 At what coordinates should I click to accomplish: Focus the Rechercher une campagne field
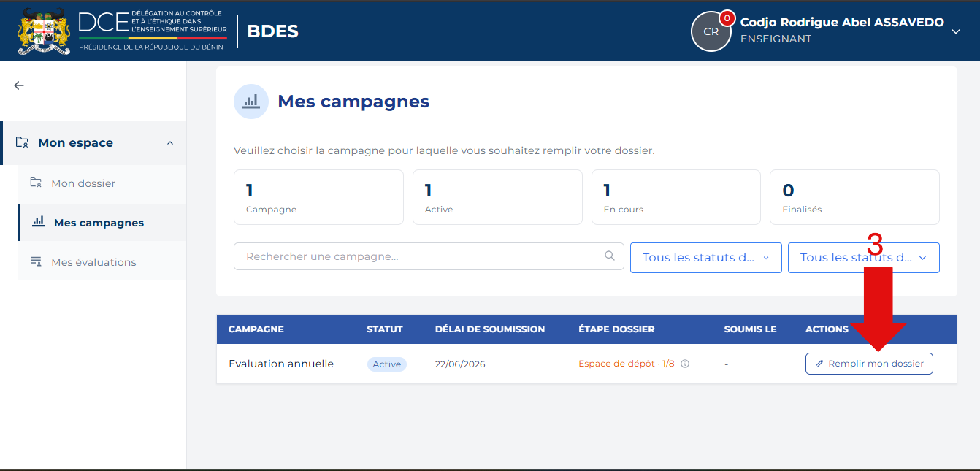429,256
